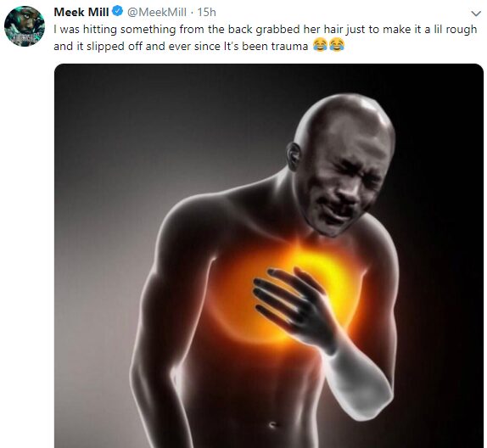Image resolution: width=487 pixels, height=448 pixels.
Task: Click the first crying-laughing emoji
Action: (320, 45)
